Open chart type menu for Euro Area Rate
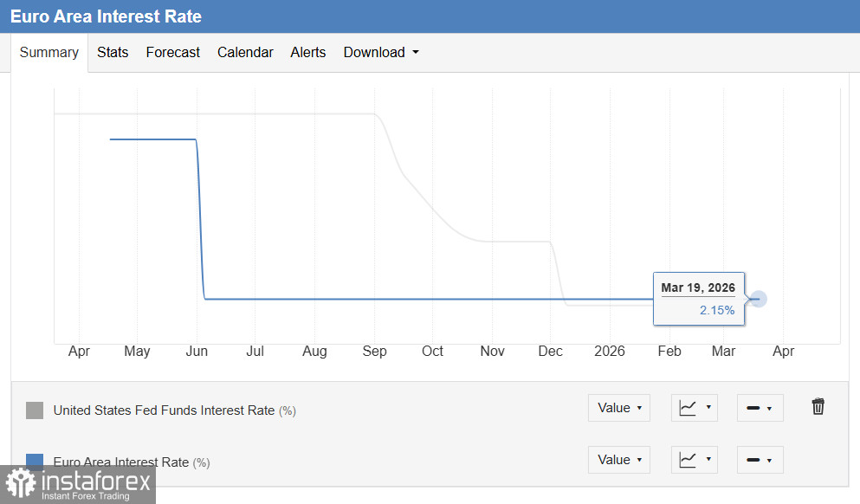This screenshot has width=860, height=504. 695,460
